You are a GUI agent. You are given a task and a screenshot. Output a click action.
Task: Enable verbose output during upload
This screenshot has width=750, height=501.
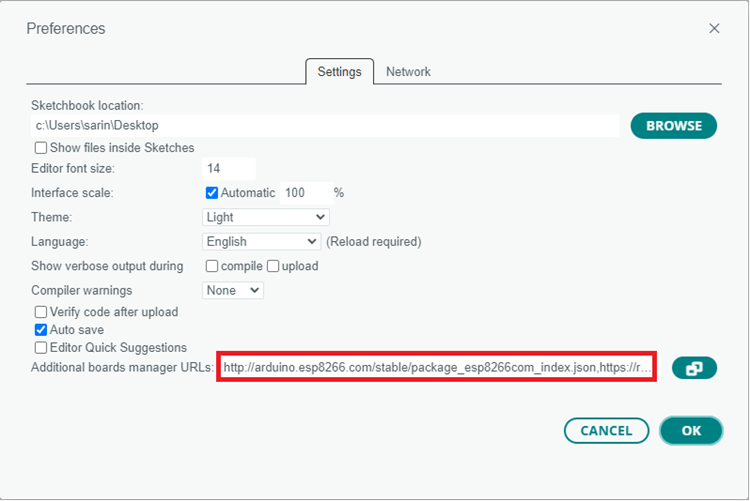[273, 266]
